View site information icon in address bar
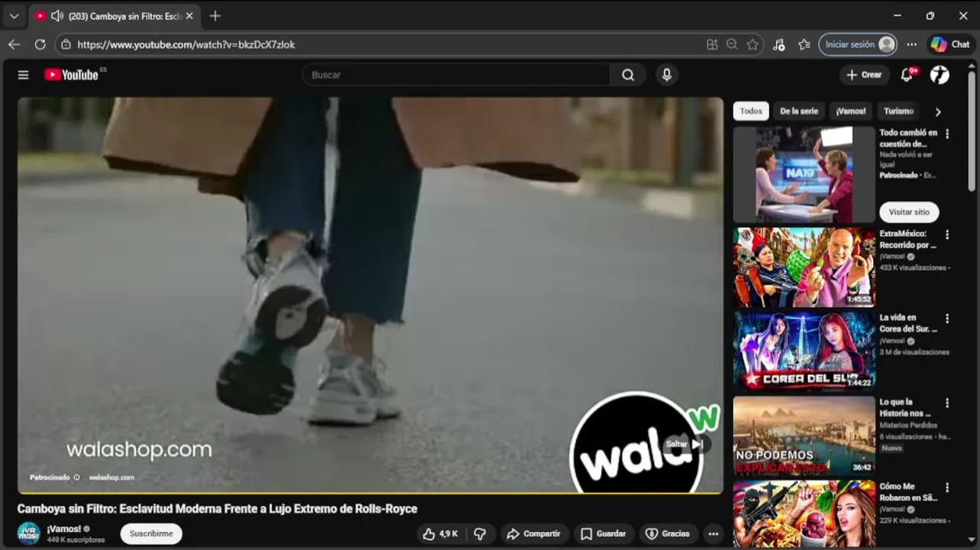Image resolution: width=980 pixels, height=550 pixels. click(x=66, y=44)
